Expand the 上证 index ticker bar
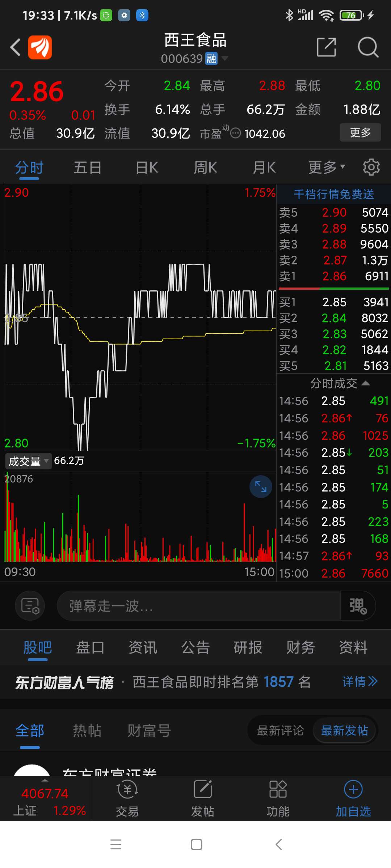The image size is (391, 868). [45, 799]
